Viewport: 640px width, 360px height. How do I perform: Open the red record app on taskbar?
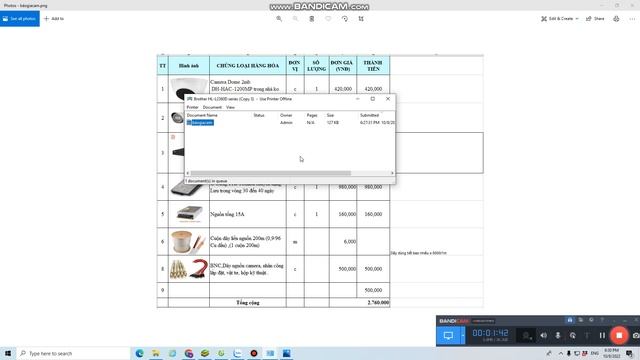(254, 353)
